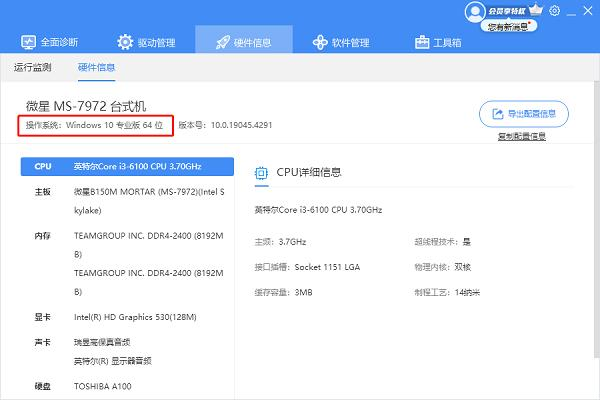The width and height of the screenshot is (600, 400).
Task: Select the 声卡 row in hardware list
Action: coord(127,351)
